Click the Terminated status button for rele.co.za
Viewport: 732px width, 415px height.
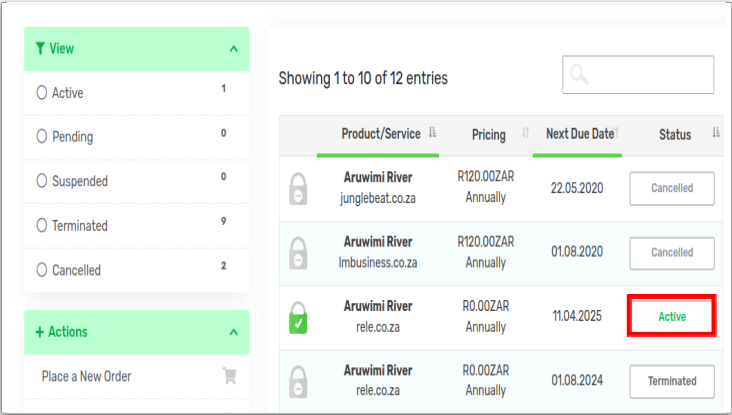[x=671, y=381]
